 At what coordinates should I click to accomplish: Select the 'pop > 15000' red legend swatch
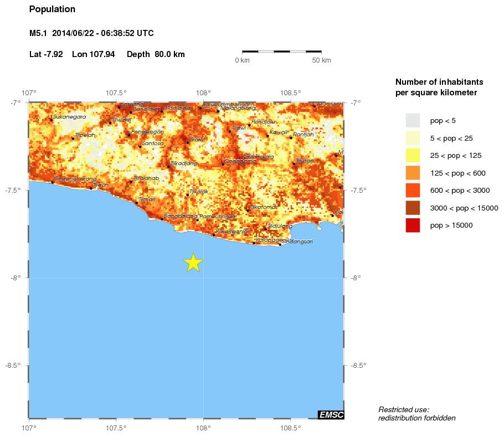click(413, 225)
